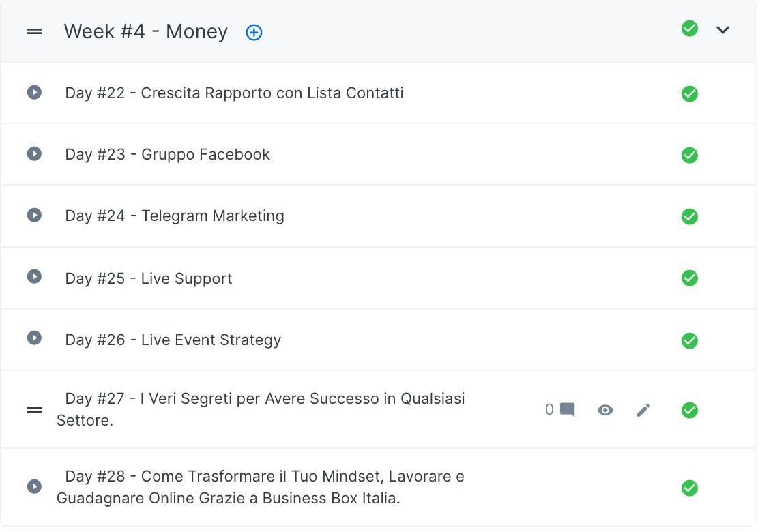The height and width of the screenshot is (532, 760).
Task: Click the add lesson plus icon beside Week #4
Action: coord(254,33)
